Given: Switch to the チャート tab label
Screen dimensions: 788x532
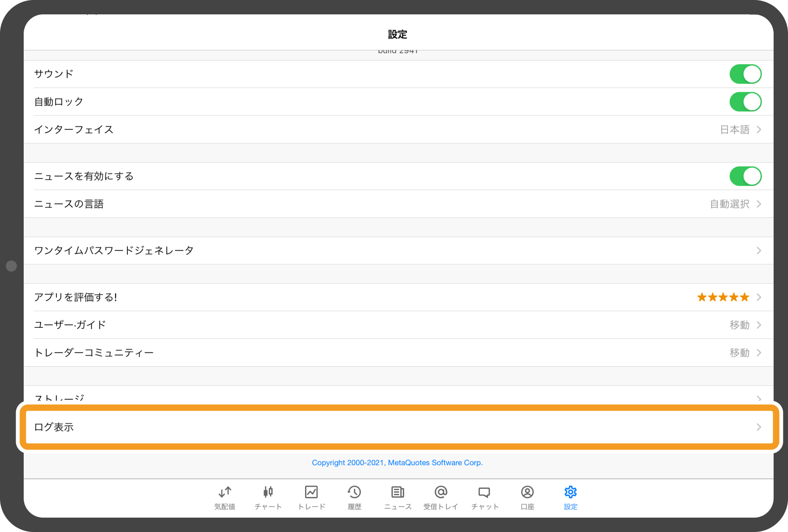Looking at the screenshot, I should 268,507.
